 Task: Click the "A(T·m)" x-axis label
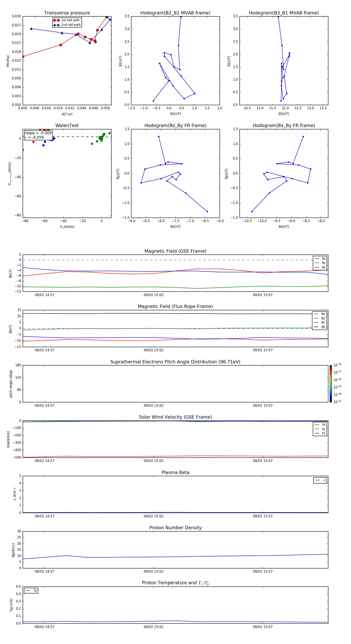[67, 114]
